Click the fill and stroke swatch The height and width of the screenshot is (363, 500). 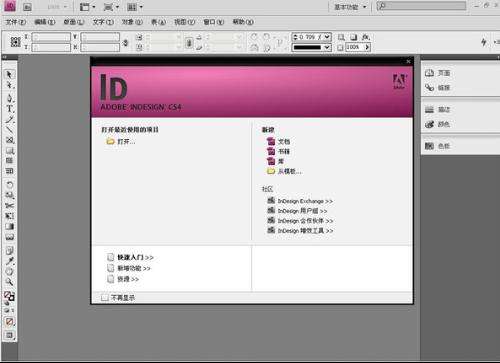[9, 296]
